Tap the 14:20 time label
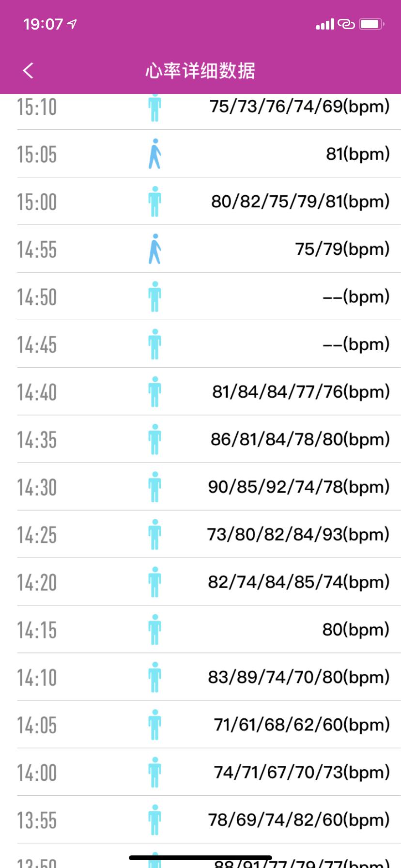The image size is (401, 868). (37, 582)
